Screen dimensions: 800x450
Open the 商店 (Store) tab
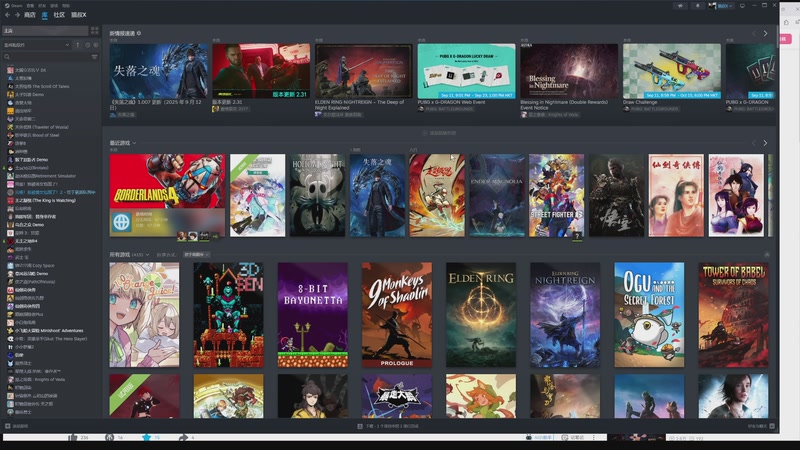pyautogui.click(x=30, y=15)
